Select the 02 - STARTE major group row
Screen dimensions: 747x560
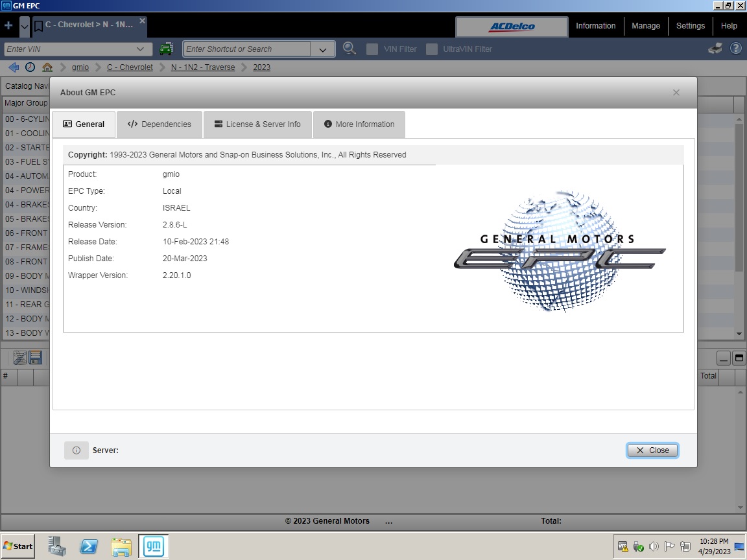(26, 148)
